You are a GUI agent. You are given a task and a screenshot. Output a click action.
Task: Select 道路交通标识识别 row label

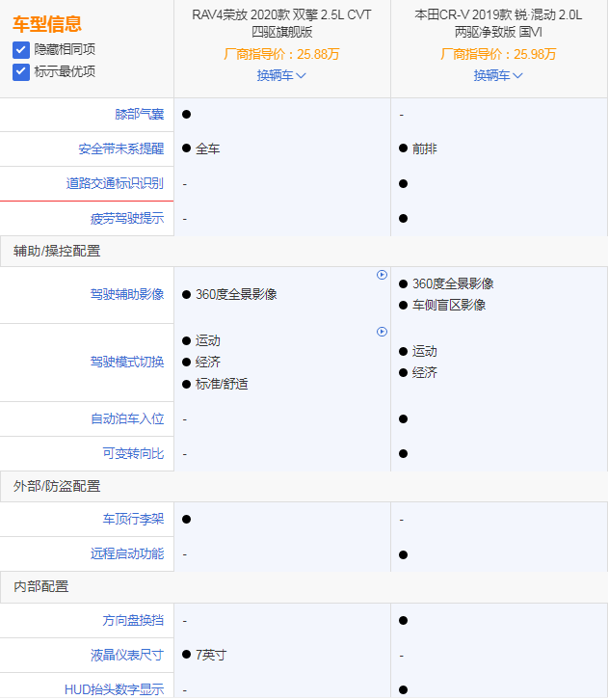tap(115, 183)
